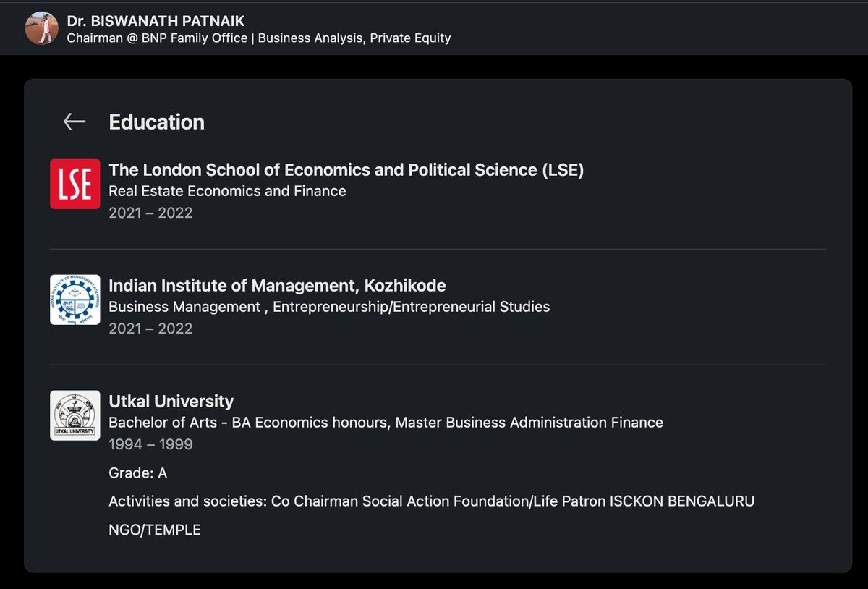
Task: Select the Real Estate Economics and Finance text
Action: click(226, 191)
